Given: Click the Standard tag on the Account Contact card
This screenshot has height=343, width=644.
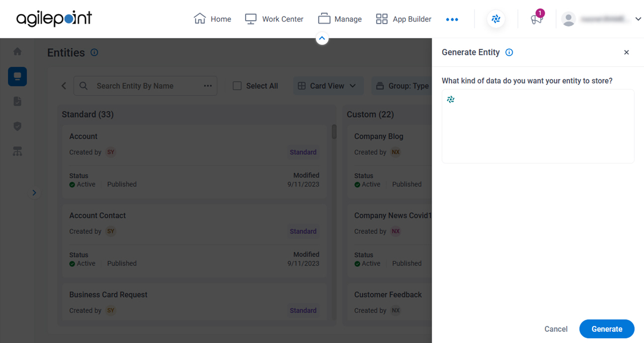Looking at the screenshot, I should (303, 231).
